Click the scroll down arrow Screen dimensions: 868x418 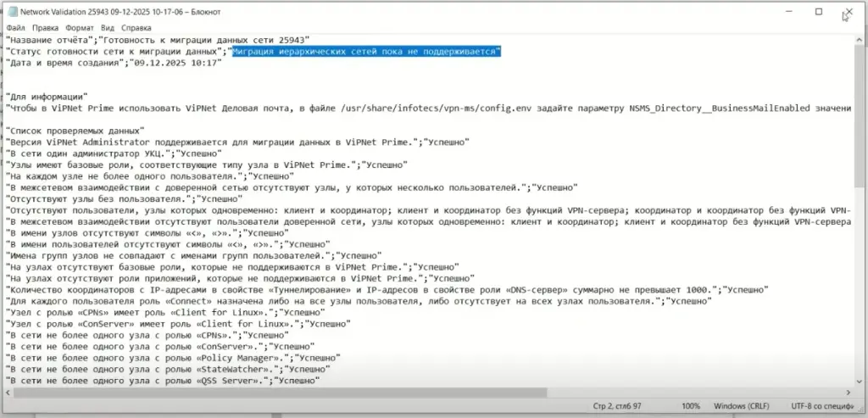(x=858, y=382)
